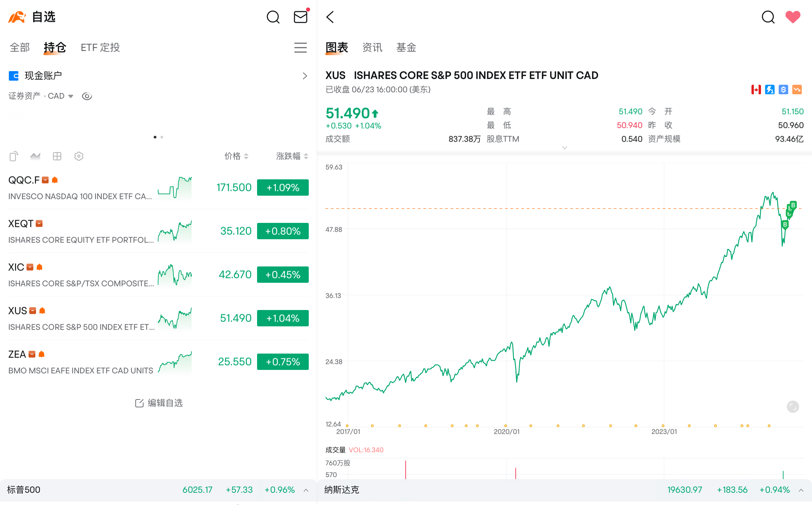Switch to ETF 定投 tab
812x505 pixels.
[x=100, y=48]
